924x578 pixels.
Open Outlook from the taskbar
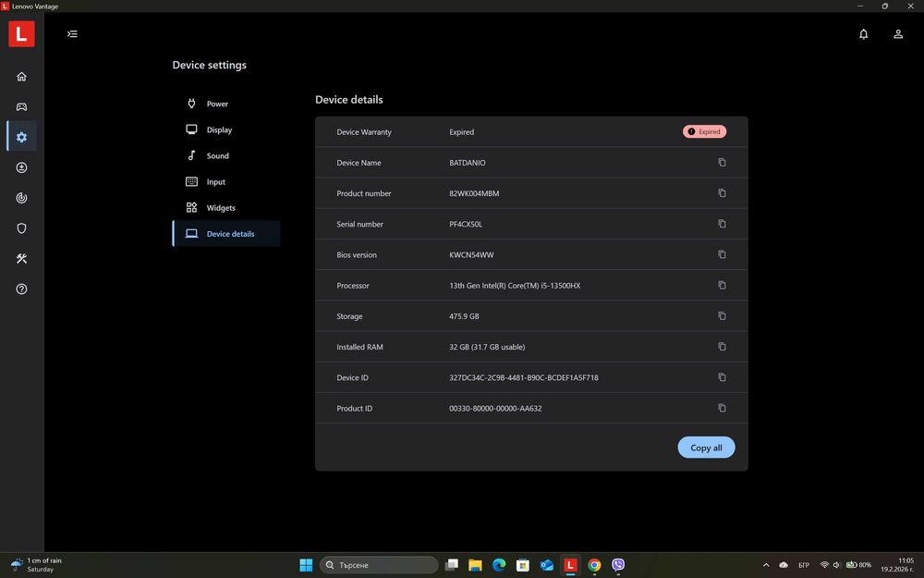point(546,565)
